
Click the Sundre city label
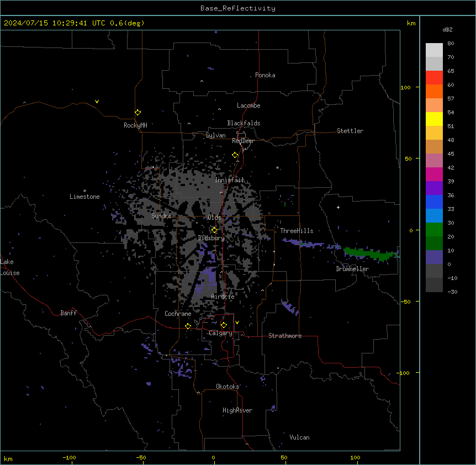pos(161,216)
